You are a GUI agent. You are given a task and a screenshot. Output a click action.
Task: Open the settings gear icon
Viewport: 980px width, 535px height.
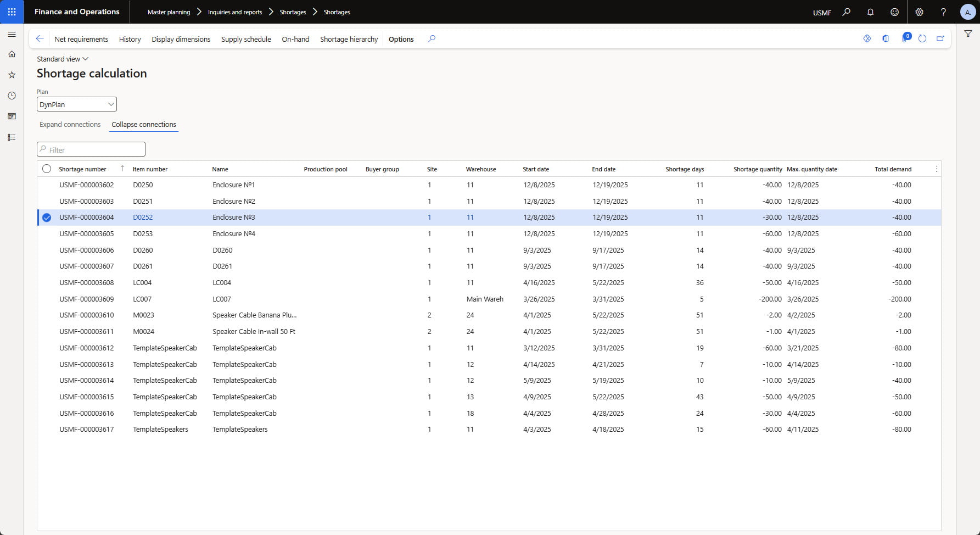tap(919, 12)
